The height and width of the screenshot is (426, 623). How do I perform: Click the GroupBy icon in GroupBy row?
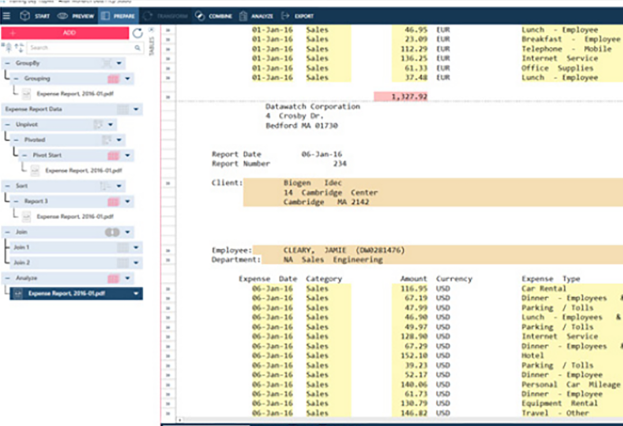pyautogui.click(x=105, y=63)
